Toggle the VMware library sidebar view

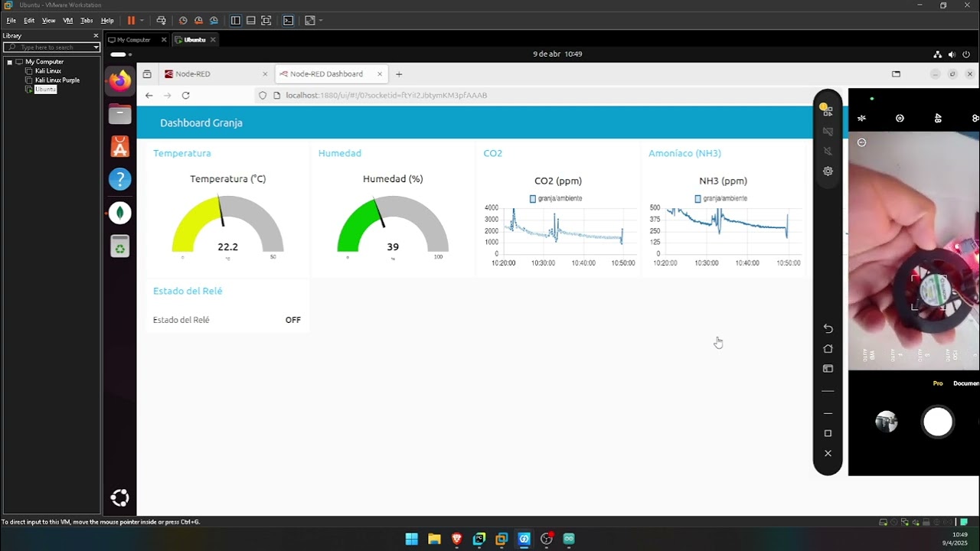click(x=236, y=21)
